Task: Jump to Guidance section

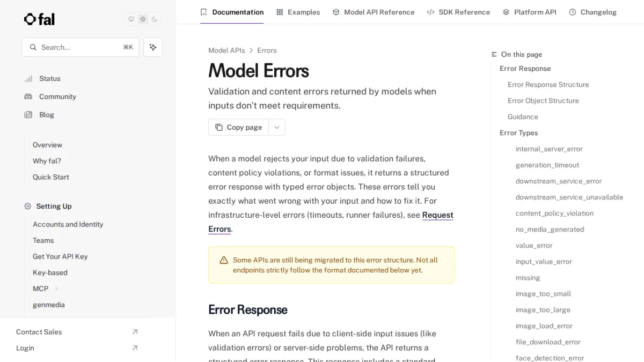Action: click(x=523, y=117)
